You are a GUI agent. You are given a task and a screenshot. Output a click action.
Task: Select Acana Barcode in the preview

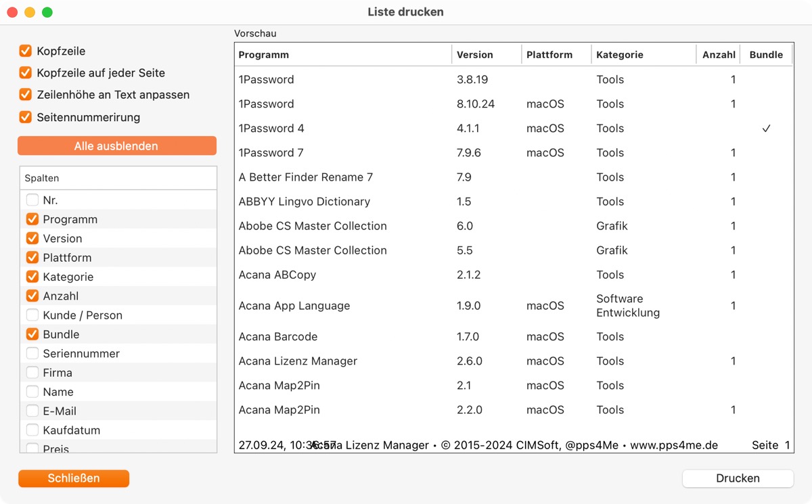point(278,337)
